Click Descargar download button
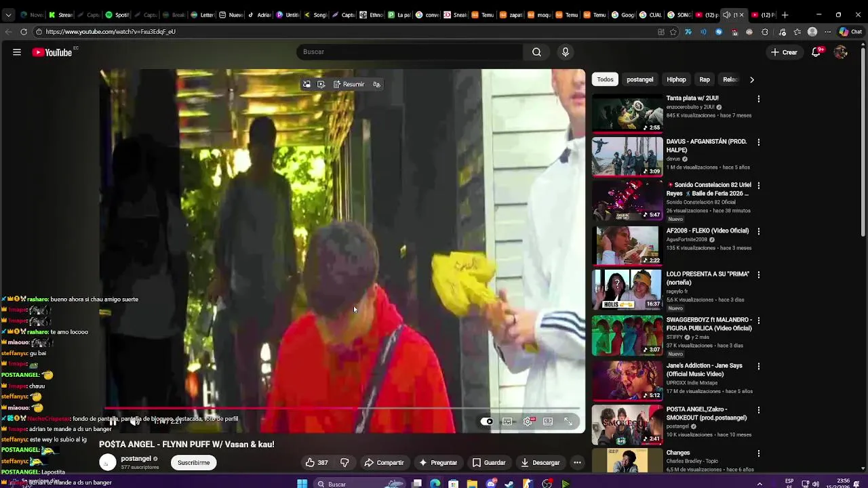 click(x=540, y=463)
